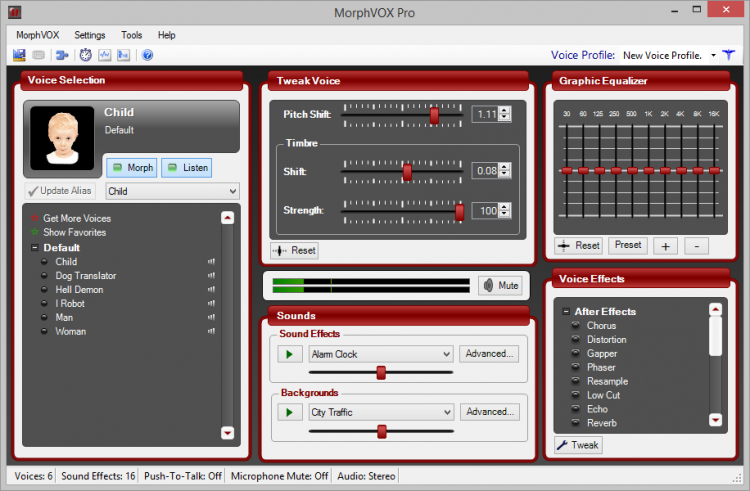The width and height of the screenshot is (750, 491).
Task: Open the Voice Profile dropdown arrow
Action: point(713,55)
